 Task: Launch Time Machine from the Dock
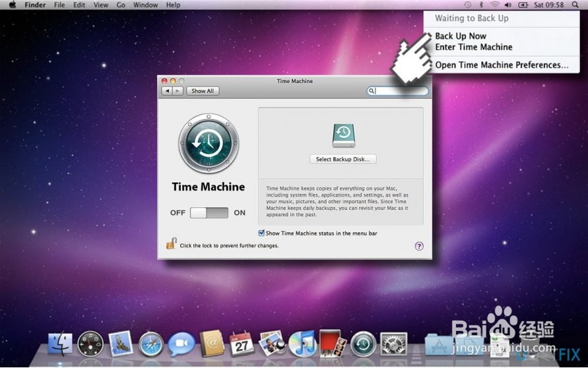click(x=363, y=344)
